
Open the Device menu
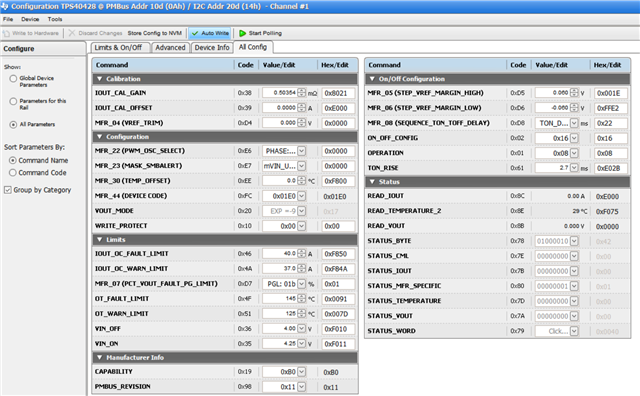[x=30, y=19]
